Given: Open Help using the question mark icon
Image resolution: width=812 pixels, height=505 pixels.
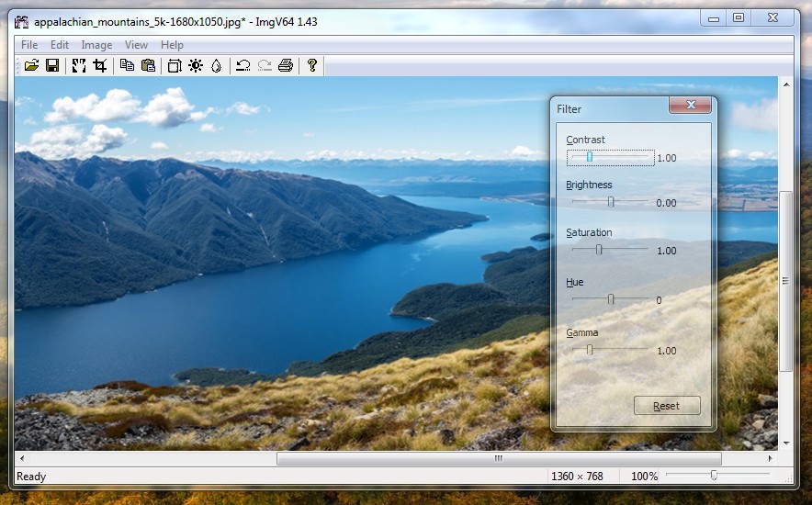Looking at the screenshot, I should 312,65.
